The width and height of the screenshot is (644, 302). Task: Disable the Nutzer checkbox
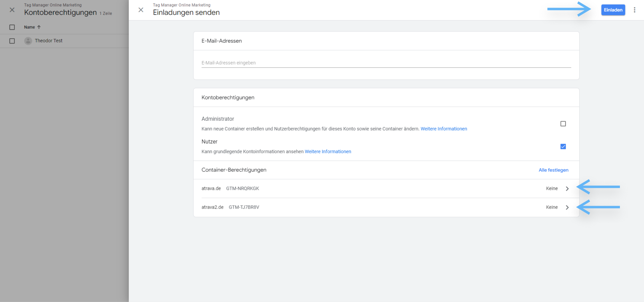(x=563, y=146)
